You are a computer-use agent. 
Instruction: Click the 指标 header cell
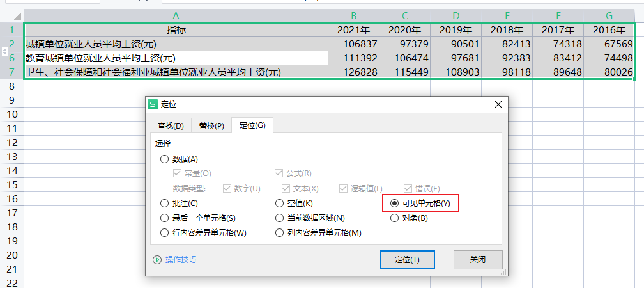[x=176, y=29]
